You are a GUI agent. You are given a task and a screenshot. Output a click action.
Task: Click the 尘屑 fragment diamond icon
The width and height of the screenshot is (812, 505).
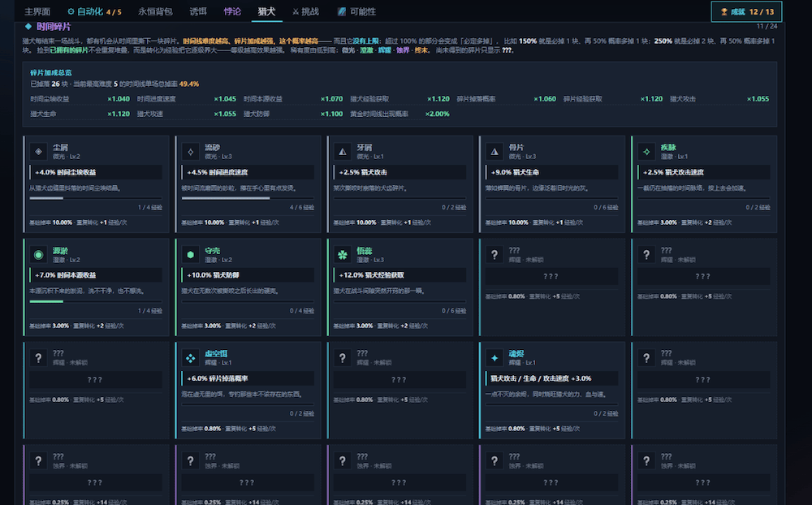click(38, 151)
